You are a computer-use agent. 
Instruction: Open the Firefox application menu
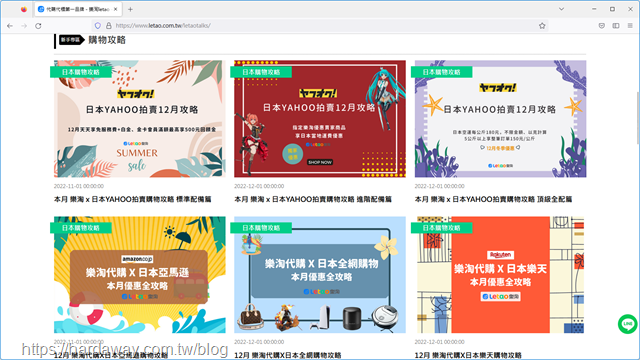coord(630,26)
